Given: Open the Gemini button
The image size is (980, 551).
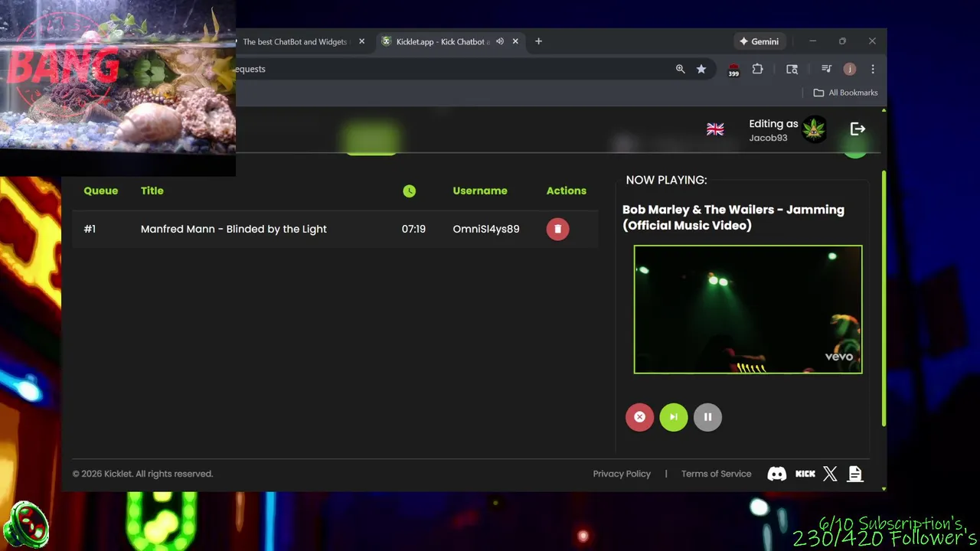Looking at the screenshot, I should point(759,41).
